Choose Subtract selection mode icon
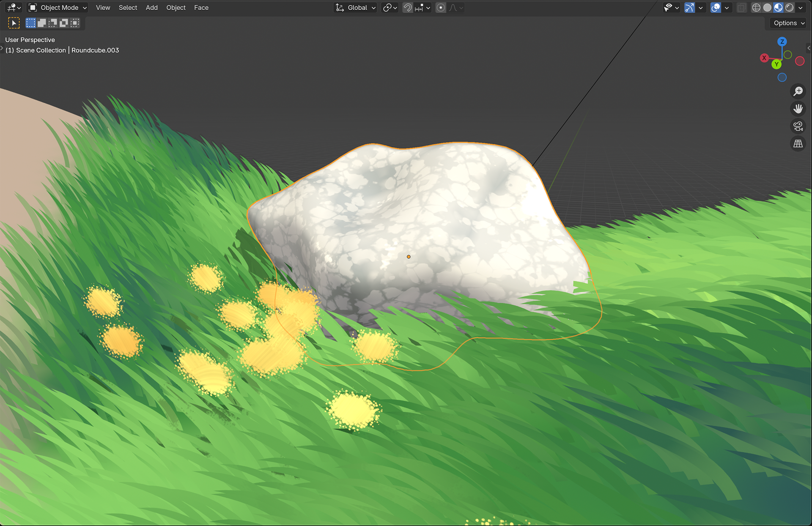Screen dimensions: 812x526 pyautogui.click(x=53, y=23)
